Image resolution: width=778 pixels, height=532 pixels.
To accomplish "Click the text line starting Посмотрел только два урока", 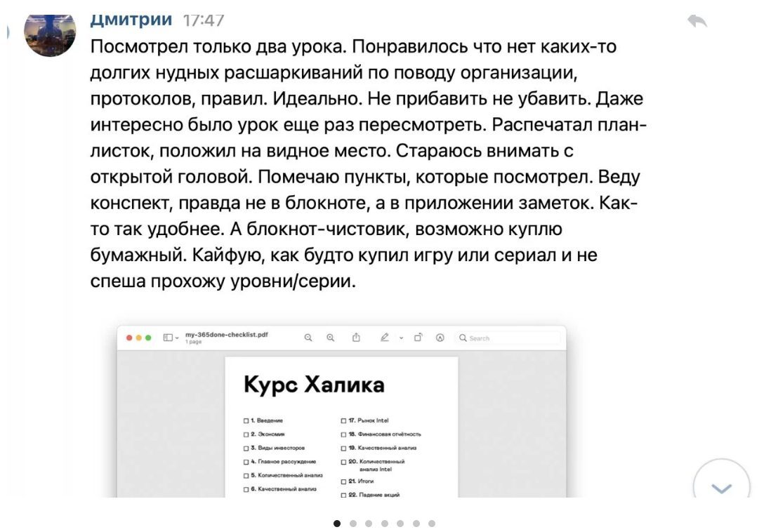I will coord(353,46).
